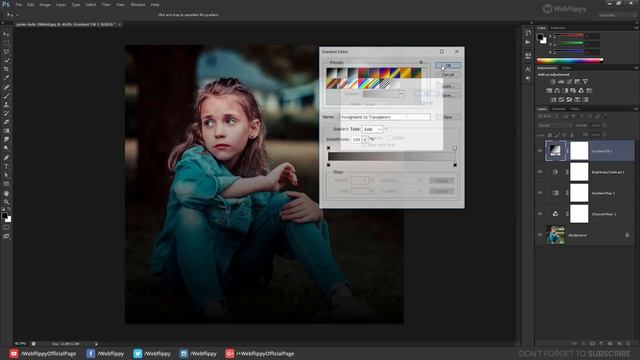Open the Gradient Type dropdown
Viewport: 640px width, 360px height.
[372, 129]
